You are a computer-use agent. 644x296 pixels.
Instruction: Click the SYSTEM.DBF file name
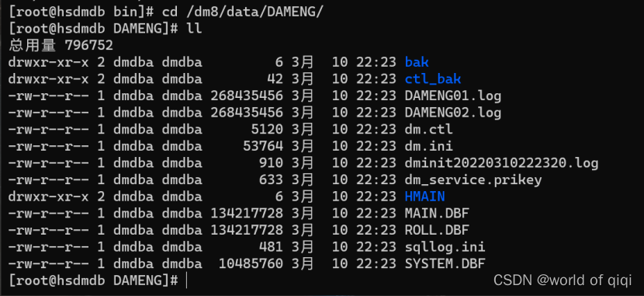445,264
